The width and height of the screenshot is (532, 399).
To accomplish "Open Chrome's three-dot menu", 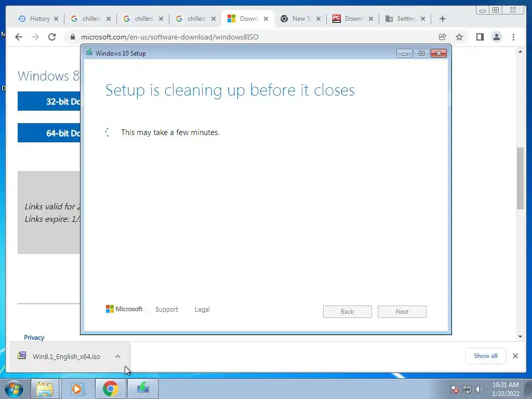I will tap(513, 37).
